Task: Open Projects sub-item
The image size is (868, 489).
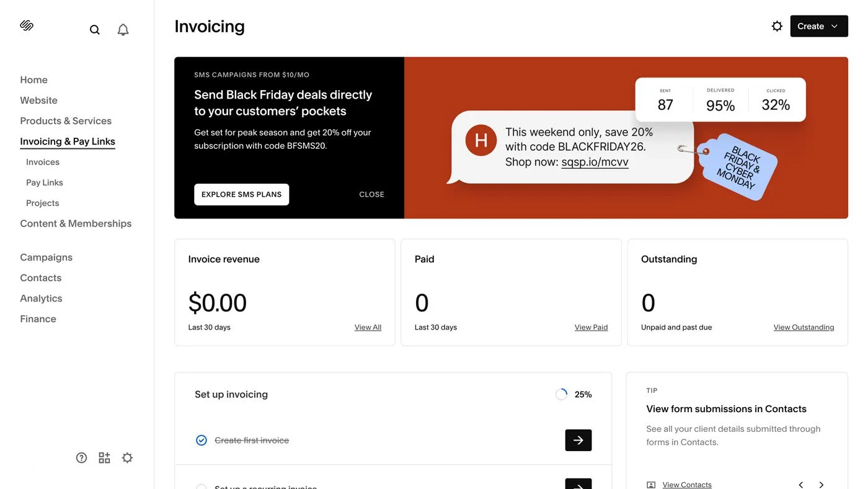Action: pyautogui.click(x=43, y=203)
